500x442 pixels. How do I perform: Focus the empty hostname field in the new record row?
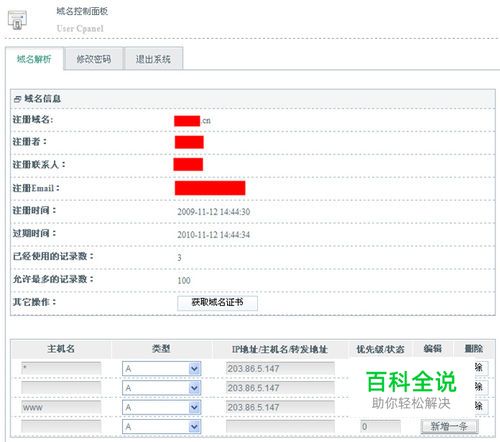click(x=61, y=427)
